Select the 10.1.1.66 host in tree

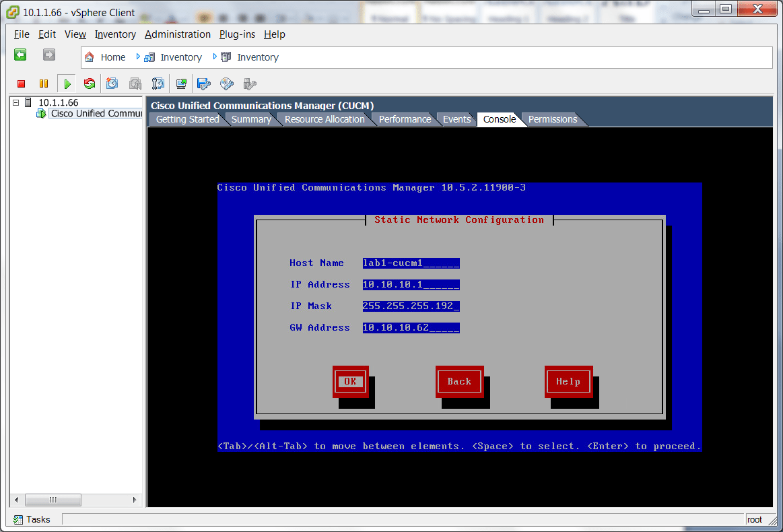coord(59,102)
